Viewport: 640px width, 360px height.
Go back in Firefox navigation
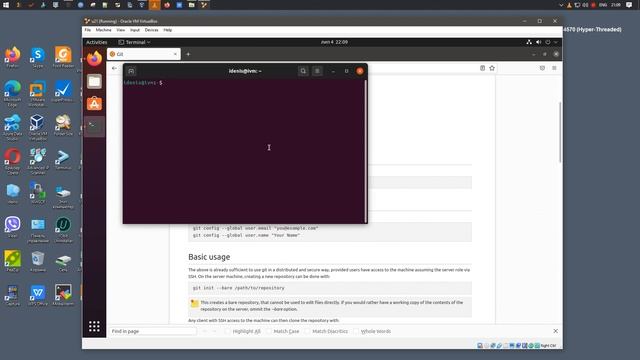(114, 68)
